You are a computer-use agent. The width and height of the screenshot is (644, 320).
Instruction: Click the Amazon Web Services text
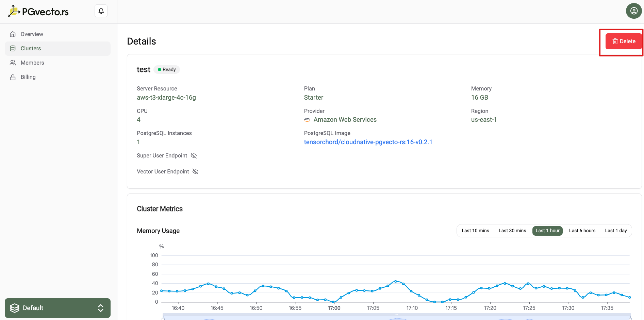point(345,120)
